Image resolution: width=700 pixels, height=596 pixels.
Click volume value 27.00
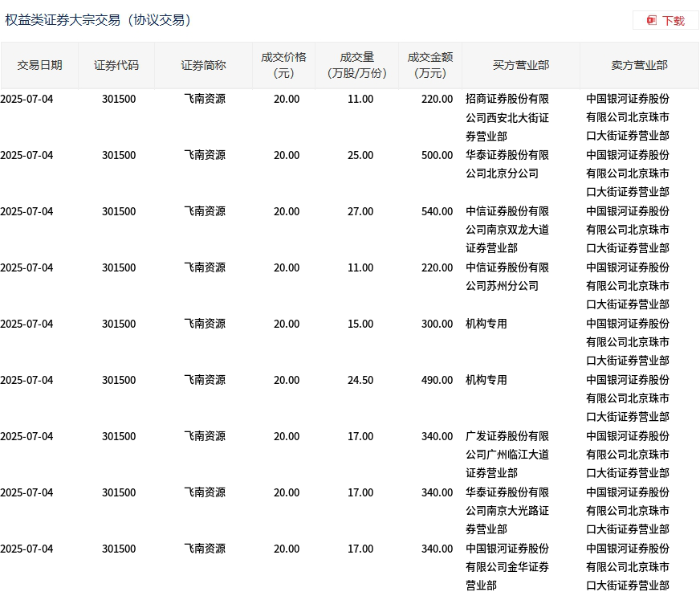pyautogui.click(x=360, y=212)
